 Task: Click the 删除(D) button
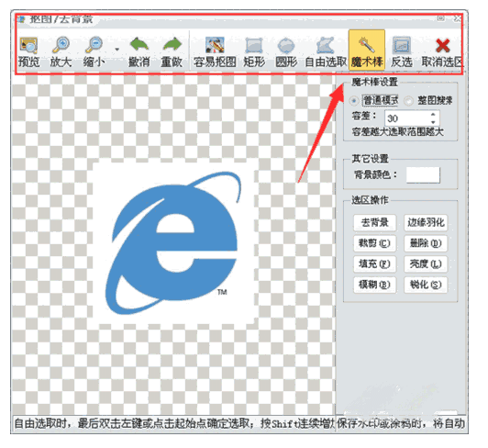click(x=426, y=243)
